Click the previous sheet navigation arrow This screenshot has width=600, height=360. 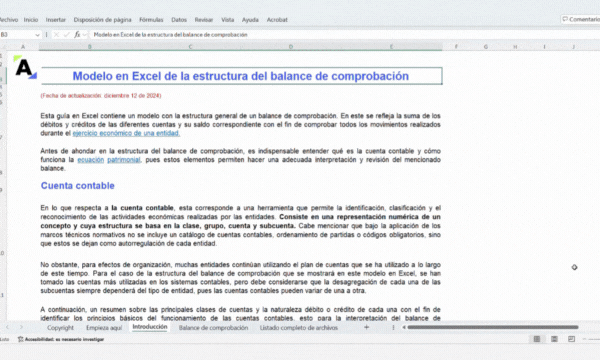7,327
